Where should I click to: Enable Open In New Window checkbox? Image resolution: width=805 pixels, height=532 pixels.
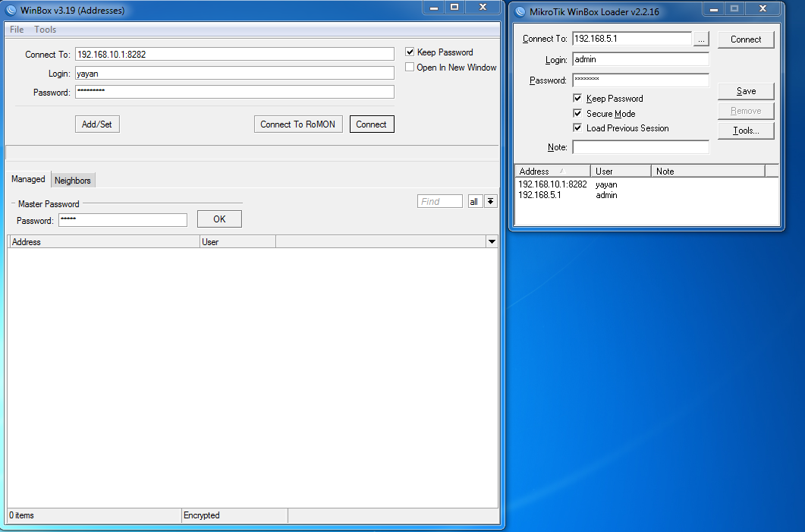[x=410, y=68]
